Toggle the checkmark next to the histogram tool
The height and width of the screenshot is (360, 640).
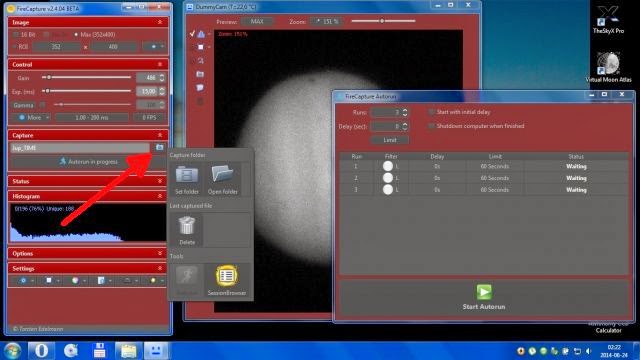click(x=192, y=34)
